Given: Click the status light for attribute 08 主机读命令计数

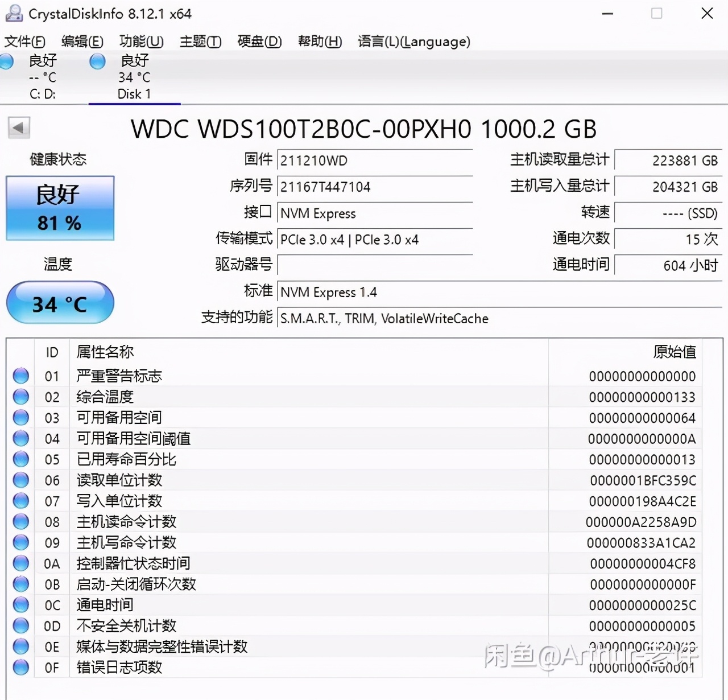Looking at the screenshot, I should pyautogui.click(x=20, y=522).
